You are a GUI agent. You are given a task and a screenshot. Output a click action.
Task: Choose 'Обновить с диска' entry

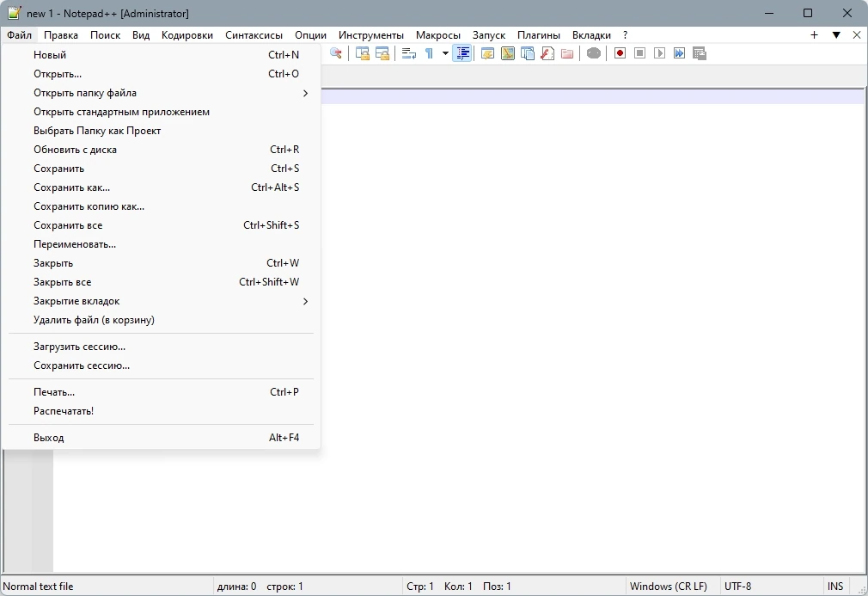point(161,150)
